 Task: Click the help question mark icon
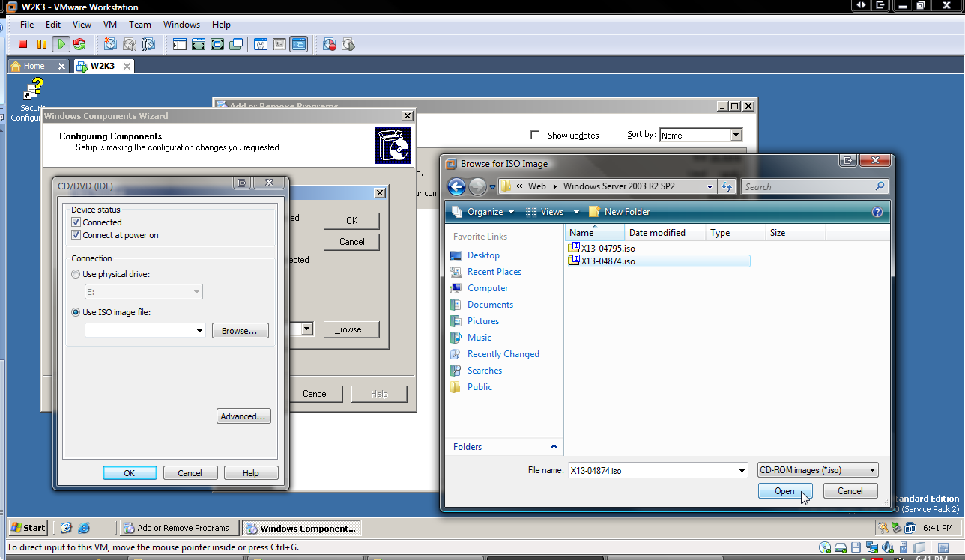point(877,212)
